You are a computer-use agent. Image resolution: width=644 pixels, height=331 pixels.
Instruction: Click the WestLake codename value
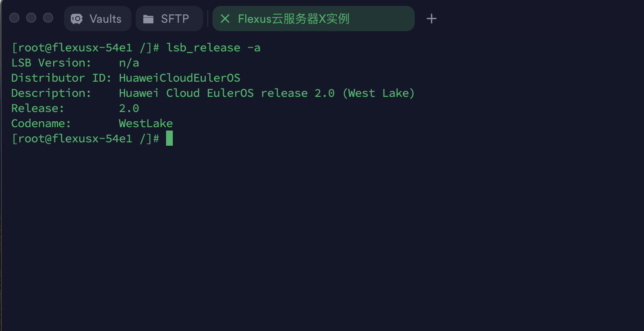click(146, 123)
